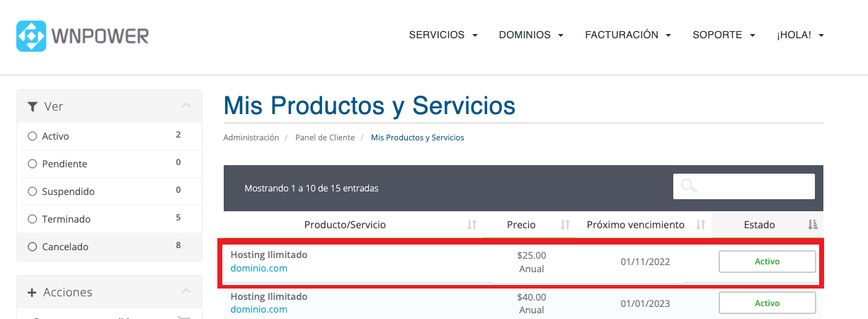868x319 pixels.
Task: Open dominio.com link in first row
Action: pos(259,268)
